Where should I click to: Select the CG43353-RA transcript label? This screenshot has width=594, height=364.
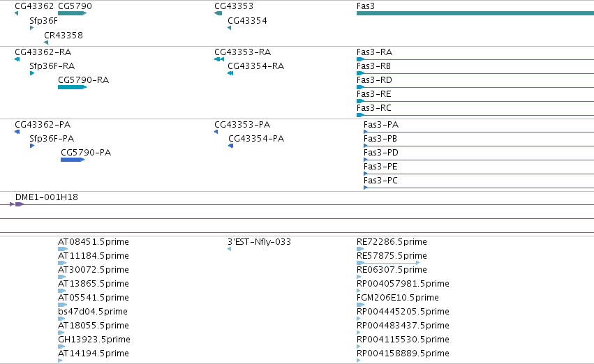(242, 52)
